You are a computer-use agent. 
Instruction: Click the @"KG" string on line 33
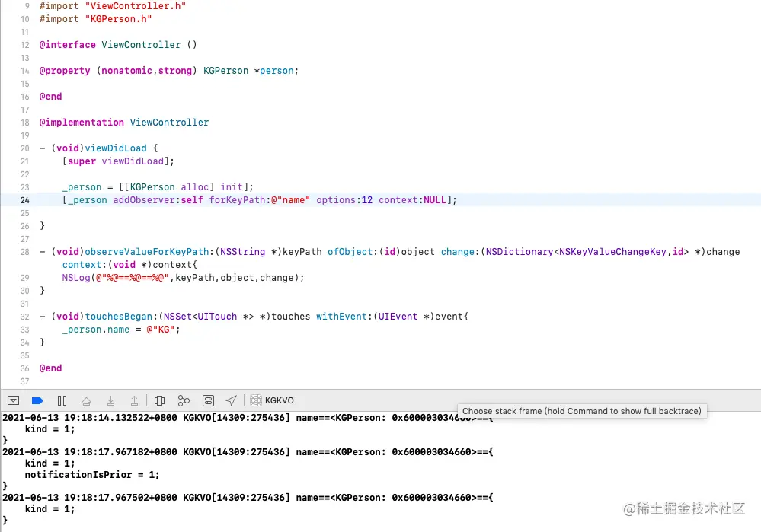click(161, 330)
